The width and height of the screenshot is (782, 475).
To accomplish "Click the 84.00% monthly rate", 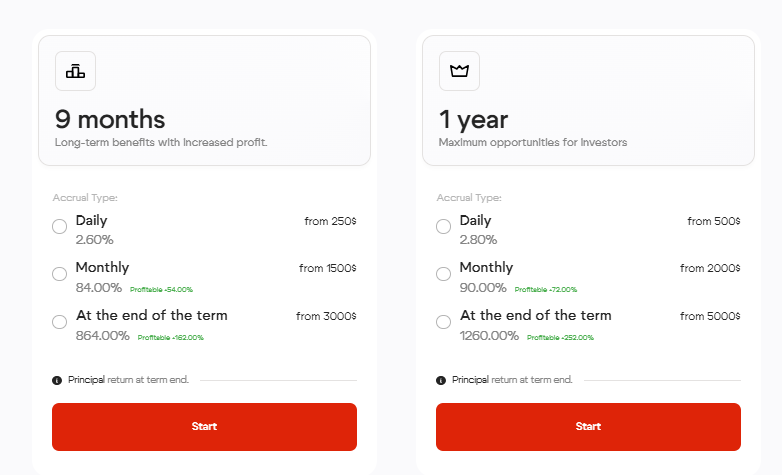I will 99,288.
